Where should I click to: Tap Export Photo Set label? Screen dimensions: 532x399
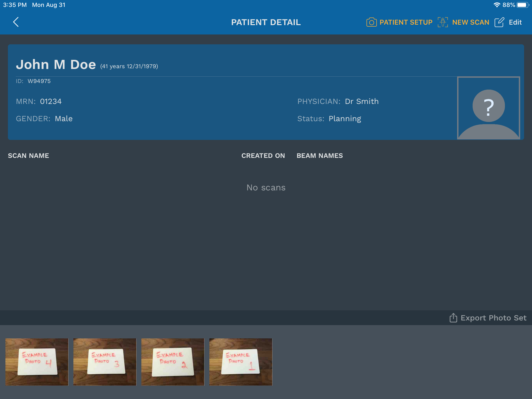494,318
